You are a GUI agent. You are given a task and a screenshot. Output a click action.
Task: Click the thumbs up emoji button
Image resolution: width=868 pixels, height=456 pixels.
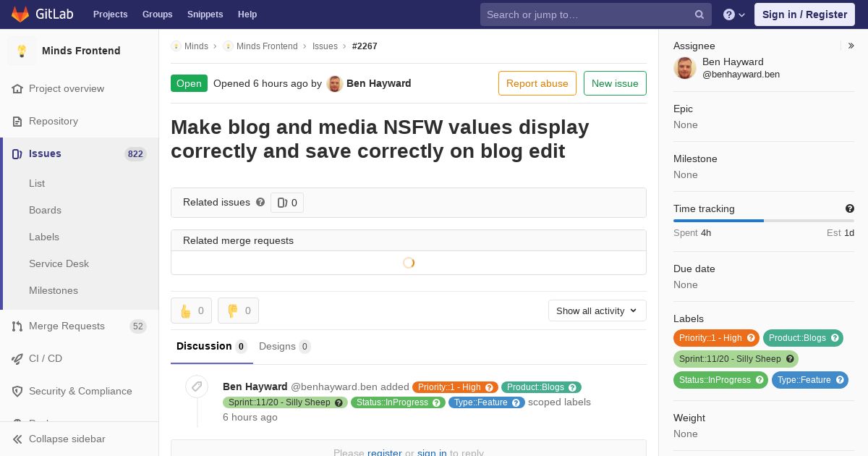click(x=191, y=311)
